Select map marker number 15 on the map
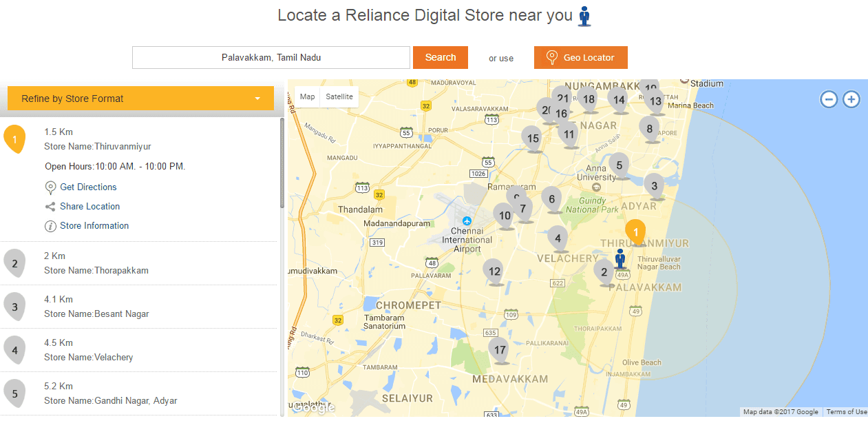Viewport: 868px width, 421px height. click(532, 138)
